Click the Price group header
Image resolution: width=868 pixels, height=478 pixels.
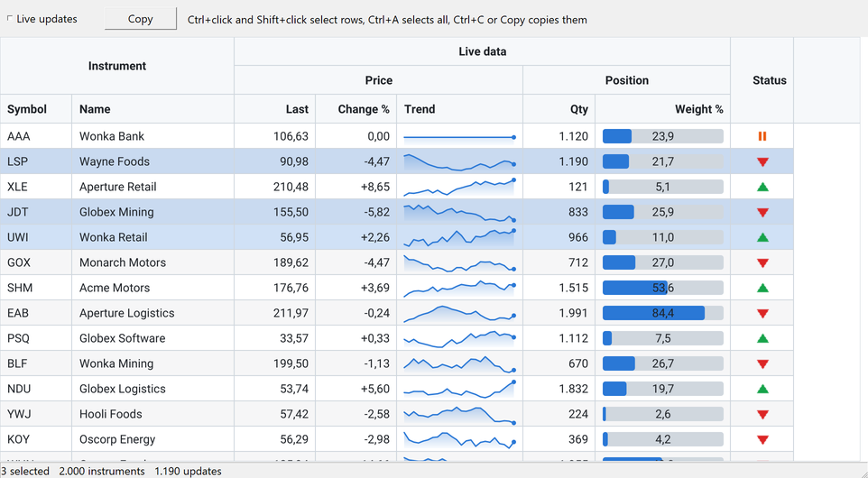pos(379,80)
